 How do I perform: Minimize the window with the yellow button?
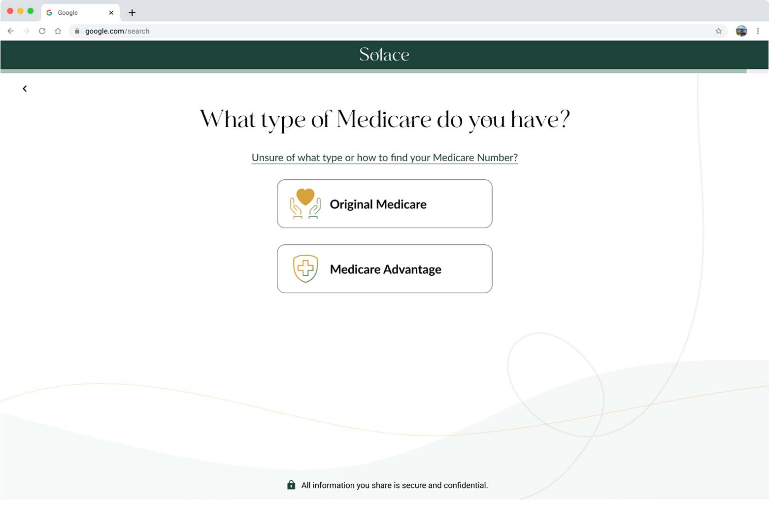click(20, 11)
